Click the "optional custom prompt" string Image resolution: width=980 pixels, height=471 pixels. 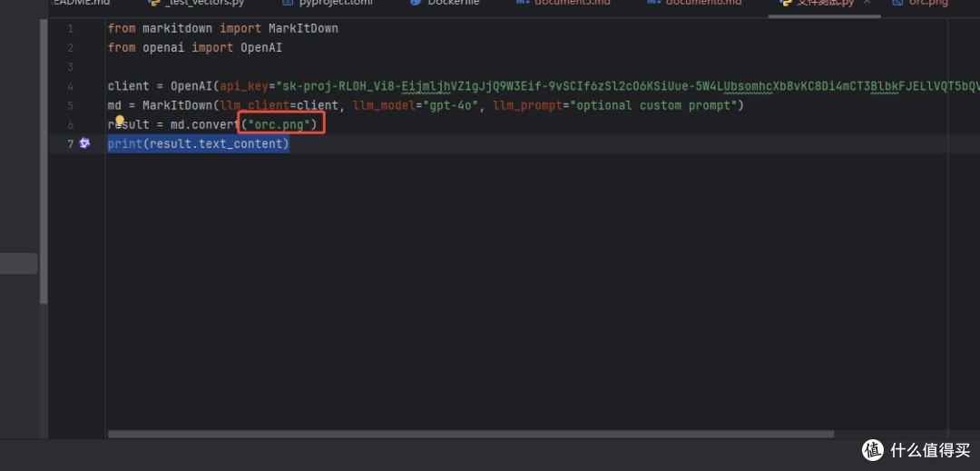click(653, 105)
